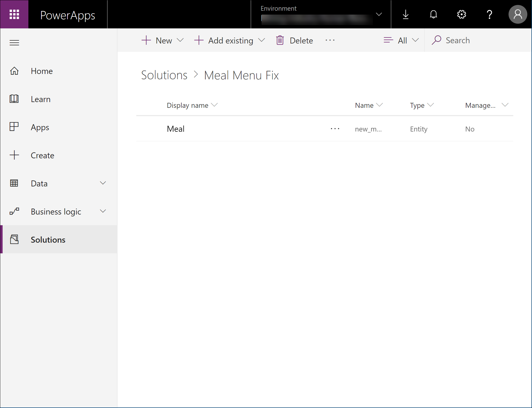Open the user account avatar
532x408 pixels.
pos(518,14)
